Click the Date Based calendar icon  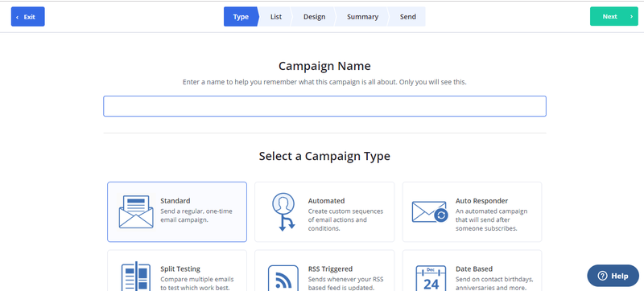[x=431, y=278]
